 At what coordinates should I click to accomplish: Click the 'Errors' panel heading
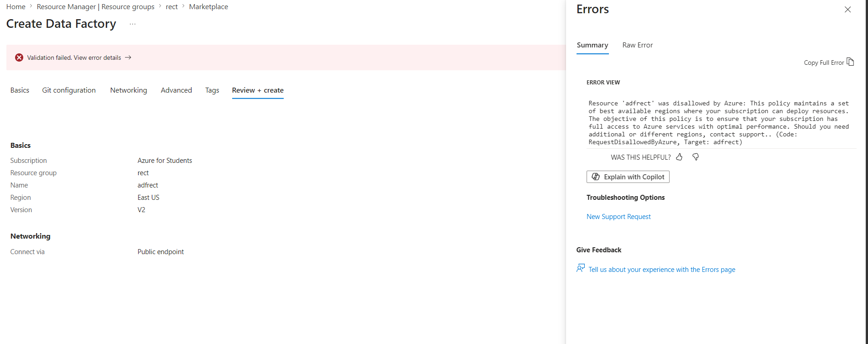593,9
